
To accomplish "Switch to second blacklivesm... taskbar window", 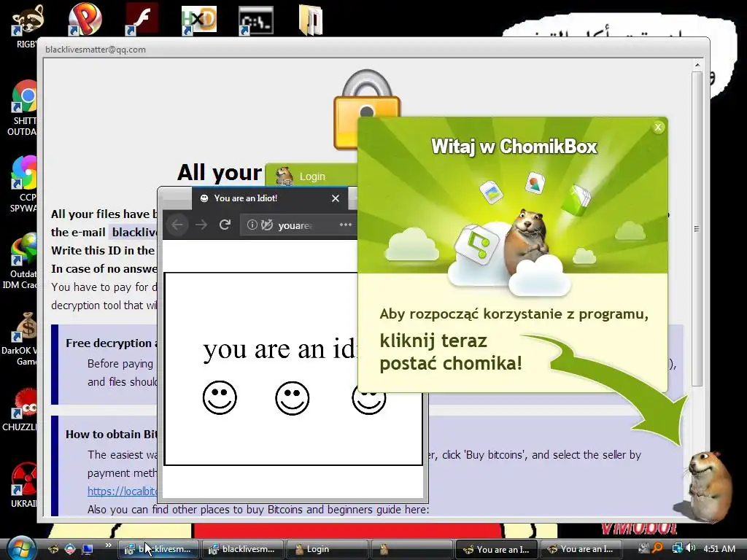I will [242, 549].
